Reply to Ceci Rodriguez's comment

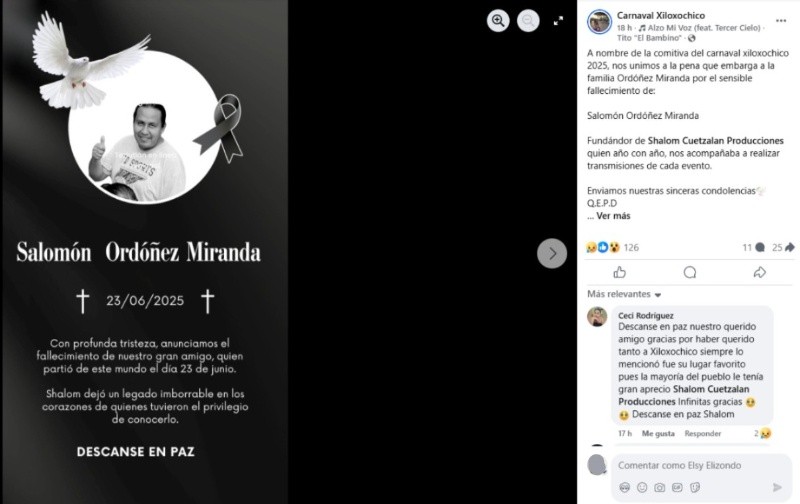click(x=703, y=434)
